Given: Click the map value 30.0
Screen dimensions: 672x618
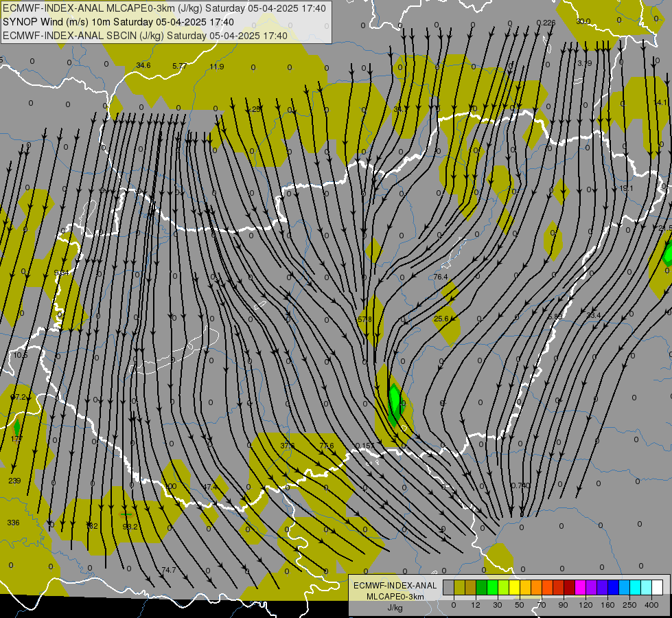Looking at the screenshot, I should point(583,21).
